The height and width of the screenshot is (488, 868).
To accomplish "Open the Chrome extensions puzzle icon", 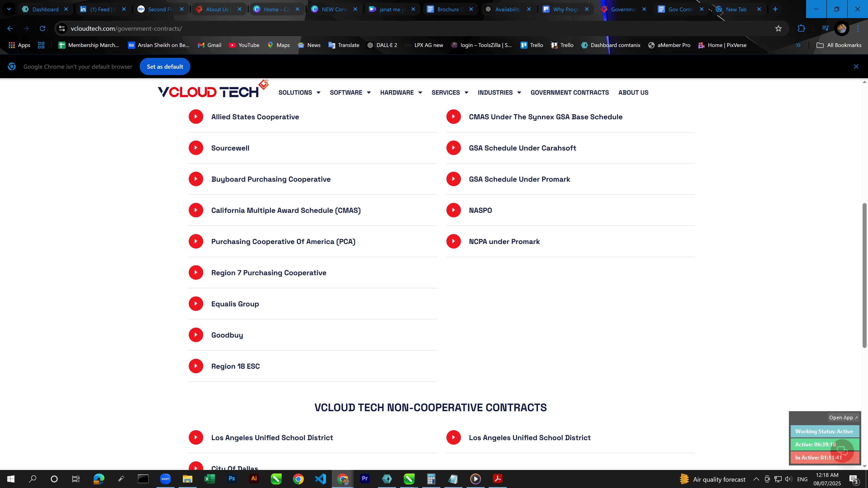I will point(801,29).
